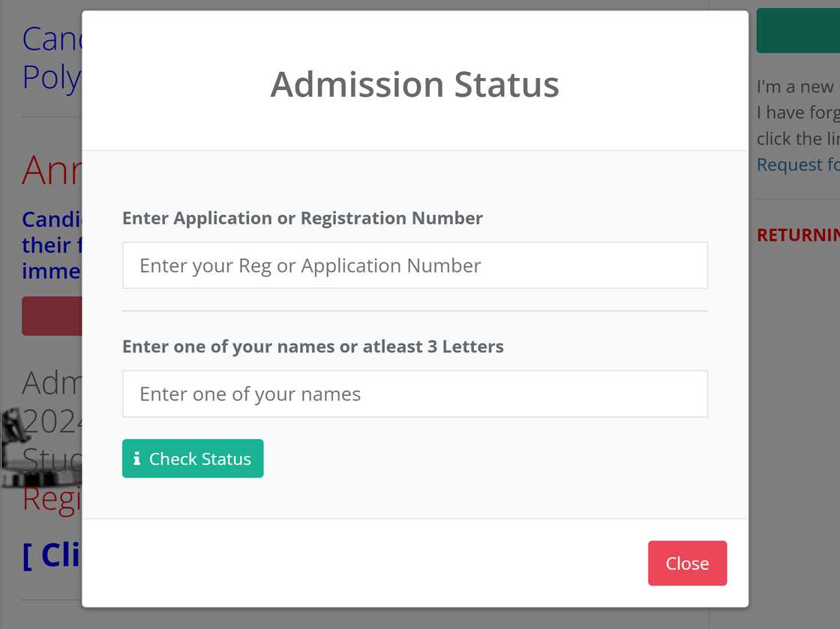Click the Reg or Application Number input field
This screenshot has width=840, height=629.
pos(415,265)
